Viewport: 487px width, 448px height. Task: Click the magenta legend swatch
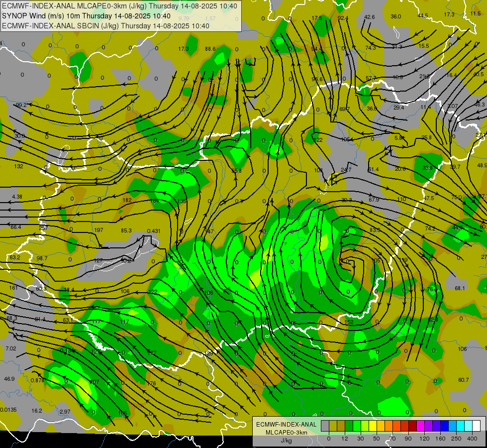(420, 426)
